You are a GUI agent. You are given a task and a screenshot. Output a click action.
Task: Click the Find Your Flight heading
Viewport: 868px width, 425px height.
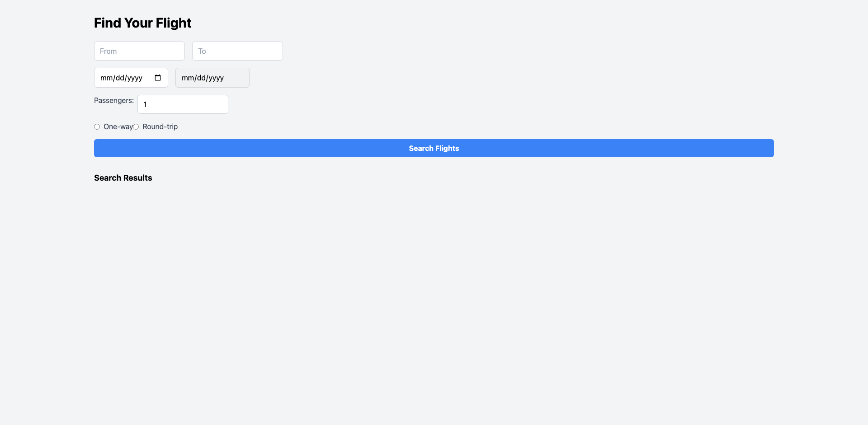[x=142, y=23]
